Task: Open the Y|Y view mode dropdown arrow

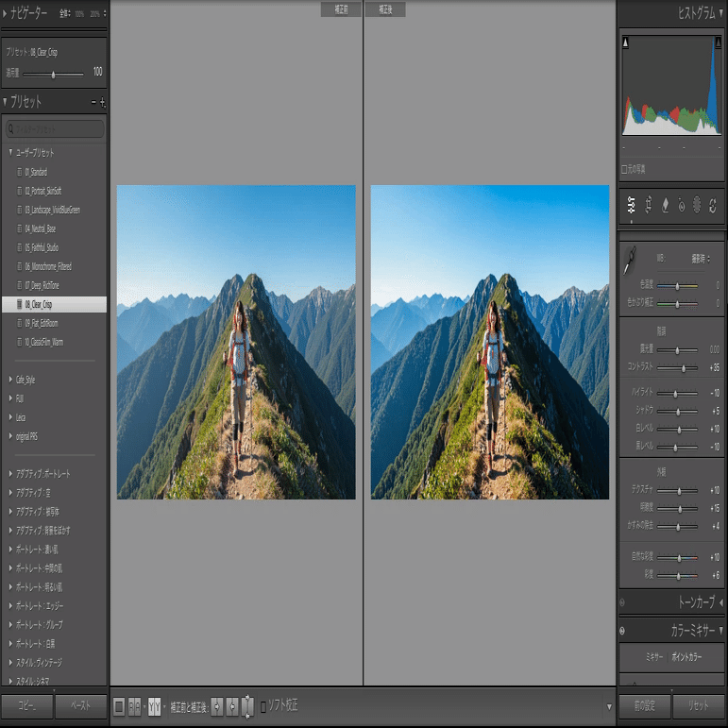Action: (164, 707)
